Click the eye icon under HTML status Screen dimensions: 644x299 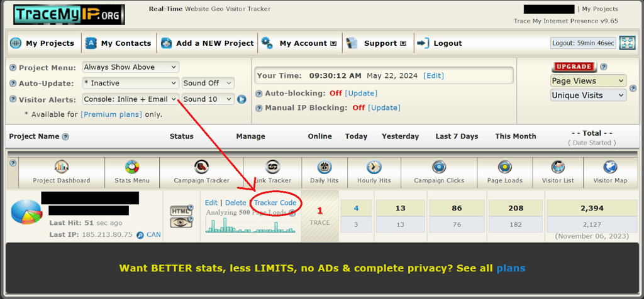pos(181,222)
